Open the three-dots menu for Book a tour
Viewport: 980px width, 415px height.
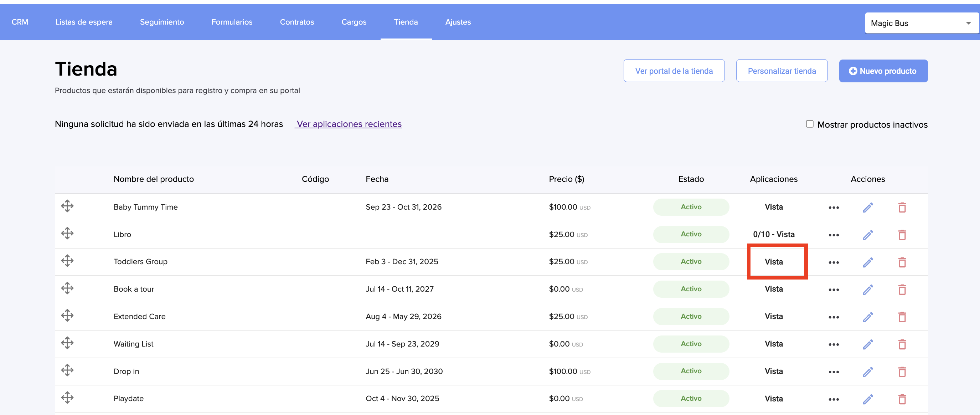coord(833,290)
